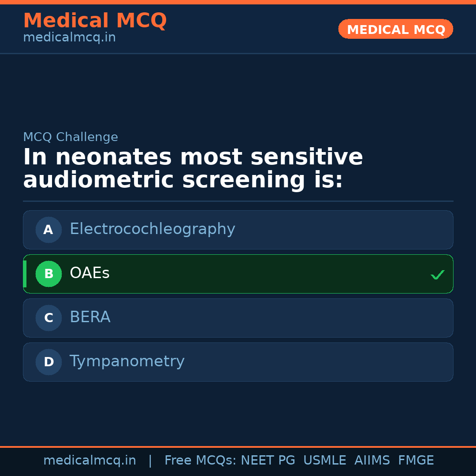
Task: Click the letter A circle icon
Action: pos(48,230)
